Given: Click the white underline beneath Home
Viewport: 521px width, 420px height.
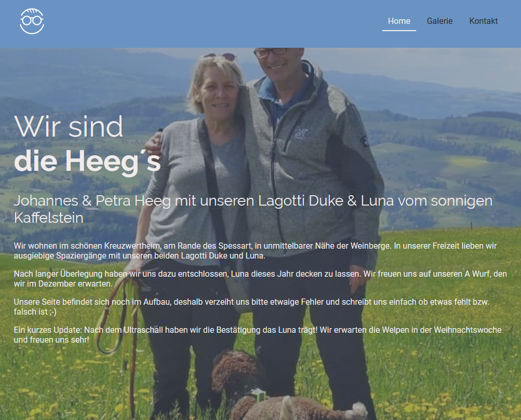Looking at the screenshot, I should [x=399, y=31].
